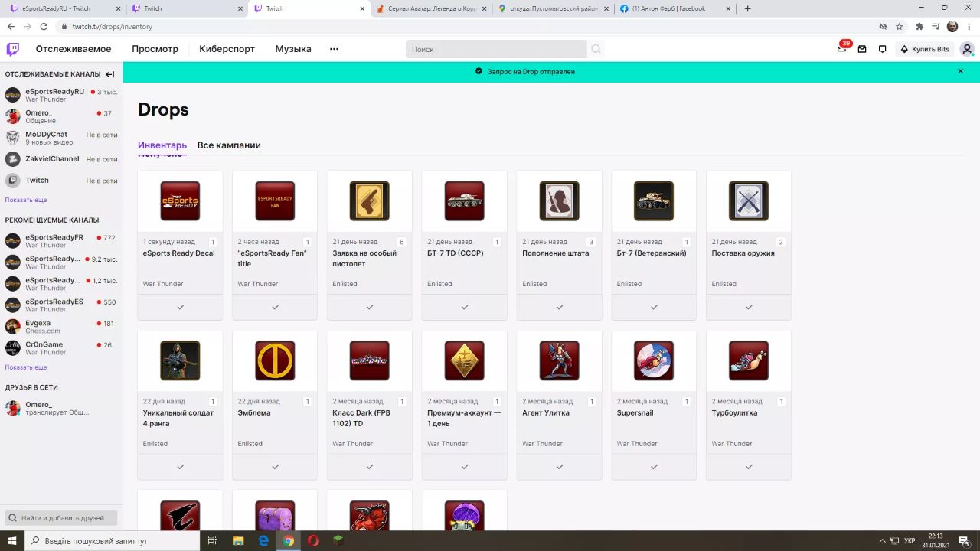Click checkmark under БТ-7 TD (СССР)
The height and width of the screenshot is (551, 980).
[465, 307]
